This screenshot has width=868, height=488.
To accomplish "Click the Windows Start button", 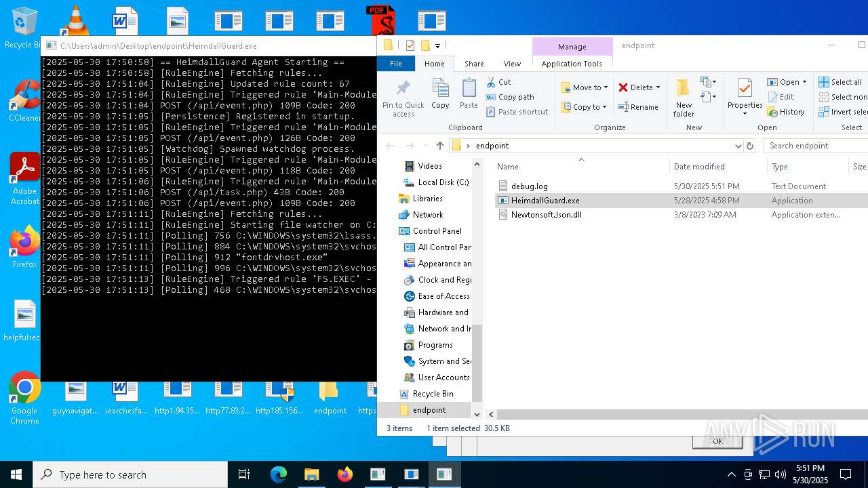I will (x=16, y=474).
